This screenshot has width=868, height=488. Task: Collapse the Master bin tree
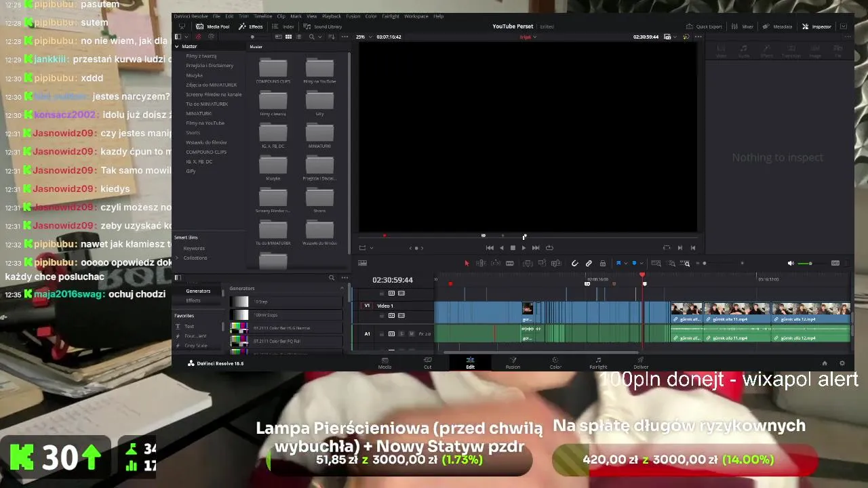pyautogui.click(x=177, y=47)
